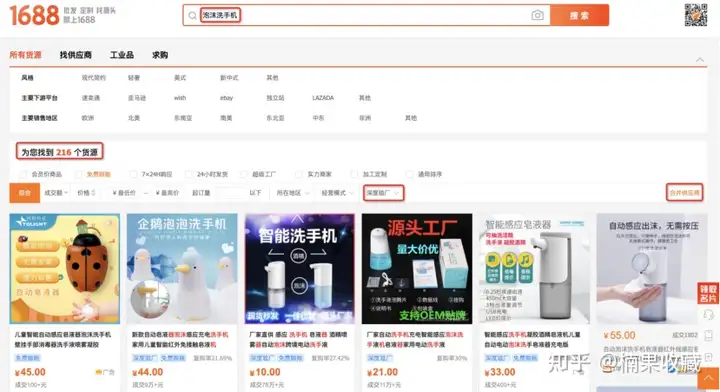Viewport: 720px width, 392px height.
Task: Tick the 超级工厂 checkbox
Action: pos(244,174)
